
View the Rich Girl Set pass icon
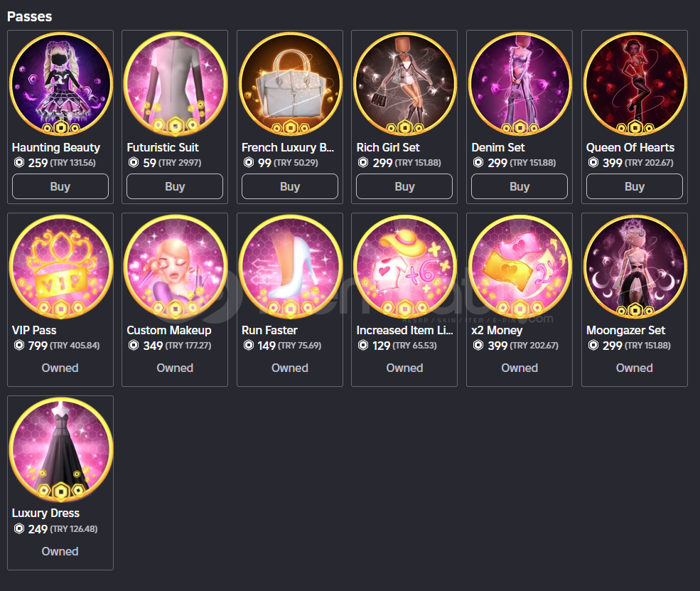tap(405, 83)
